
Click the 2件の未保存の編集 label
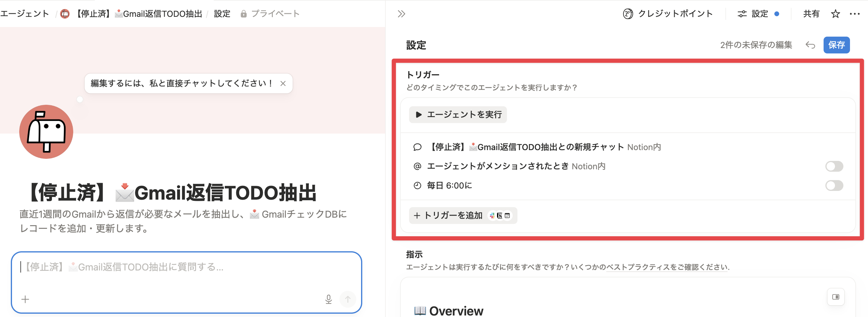click(x=756, y=45)
